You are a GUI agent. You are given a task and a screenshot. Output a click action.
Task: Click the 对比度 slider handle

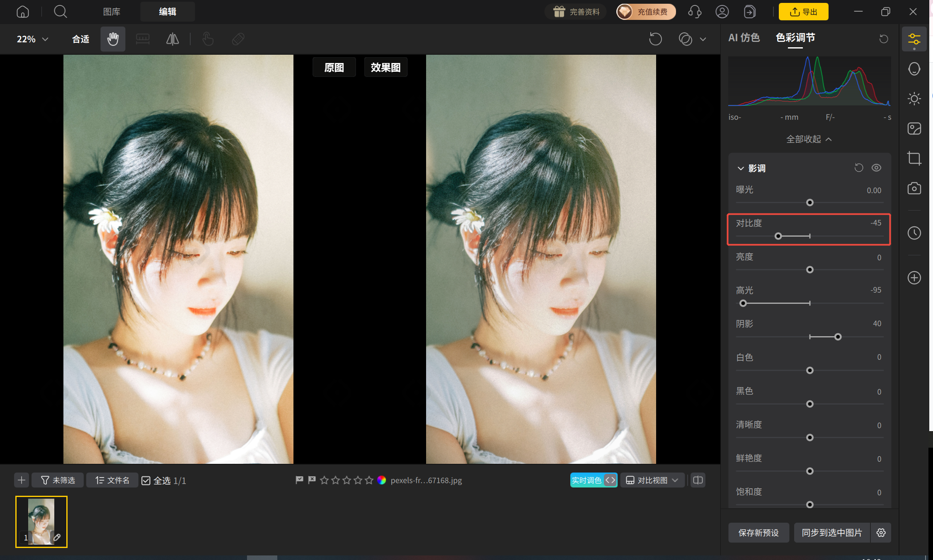(778, 236)
